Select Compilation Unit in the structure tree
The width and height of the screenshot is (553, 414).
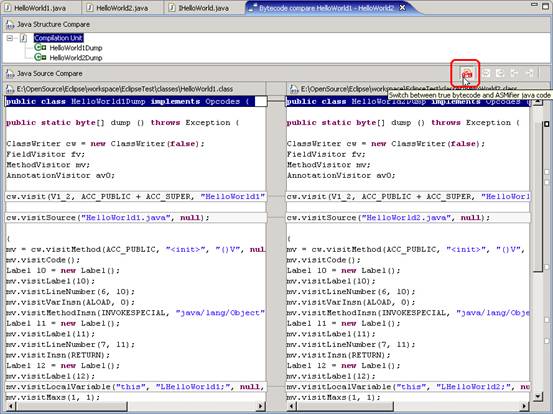pos(59,38)
